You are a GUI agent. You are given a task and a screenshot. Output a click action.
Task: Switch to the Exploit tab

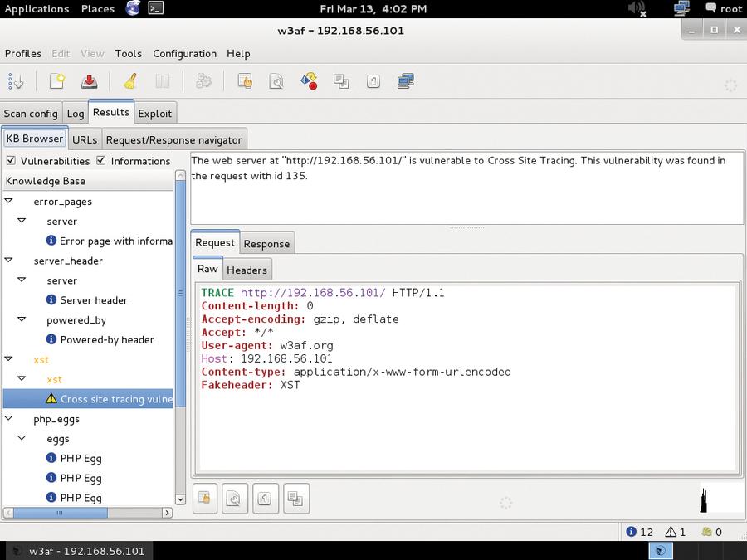pos(155,114)
